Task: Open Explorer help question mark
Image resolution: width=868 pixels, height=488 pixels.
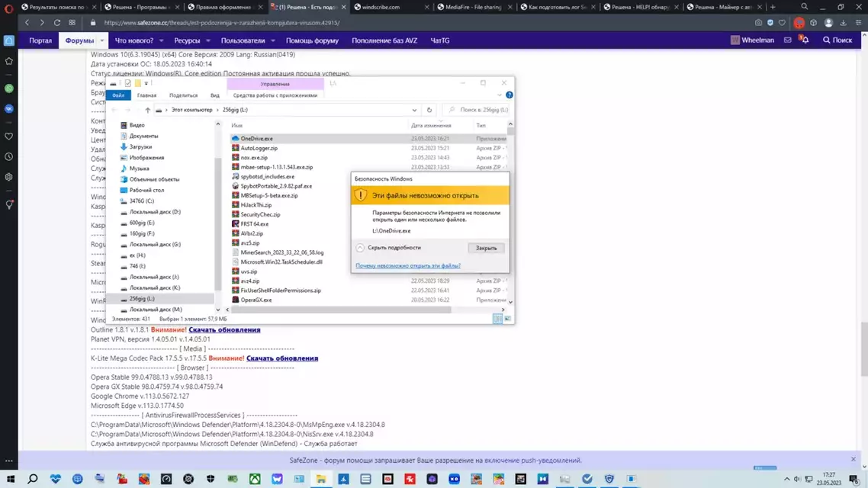Action: tap(510, 95)
